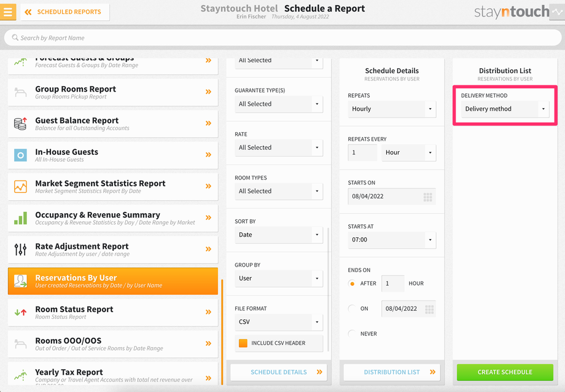Click the Ends After hour count field
The image size is (565, 392).
(393, 283)
